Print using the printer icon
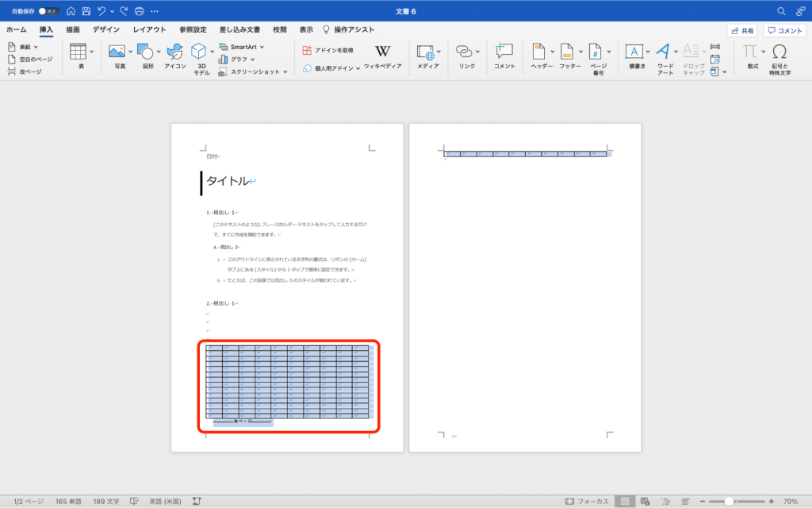The image size is (812, 508). 140,11
